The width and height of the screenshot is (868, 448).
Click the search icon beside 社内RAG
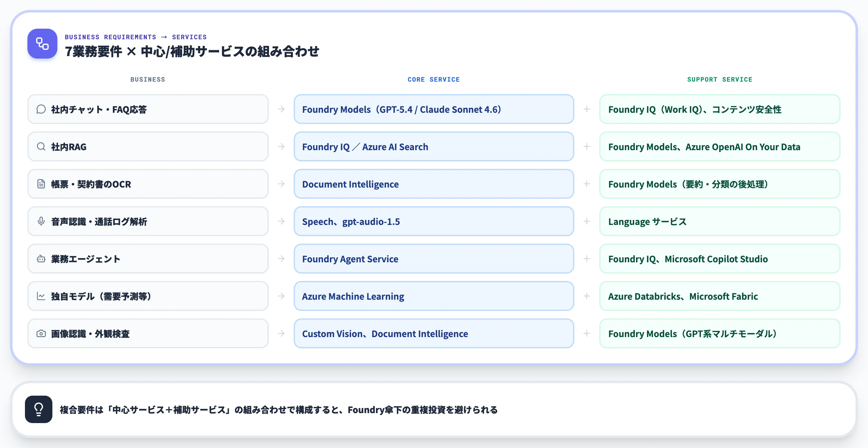click(x=41, y=146)
